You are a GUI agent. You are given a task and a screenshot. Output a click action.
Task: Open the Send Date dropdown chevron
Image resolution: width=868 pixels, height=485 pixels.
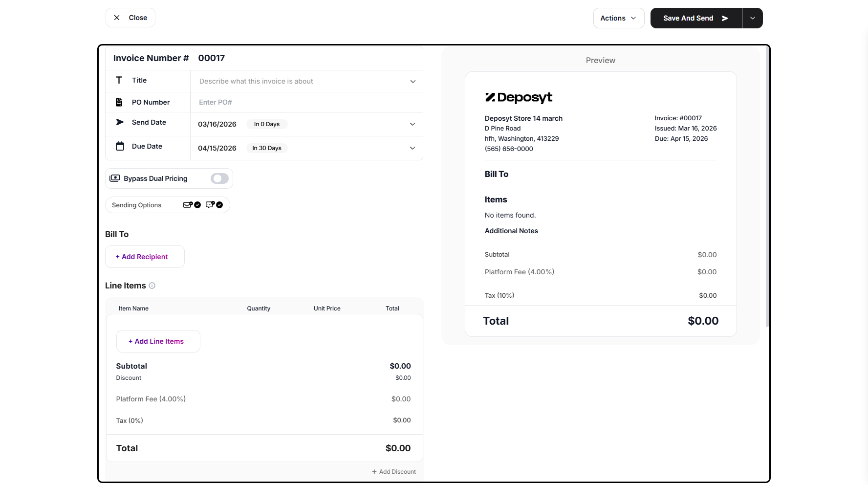pyautogui.click(x=412, y=124)
